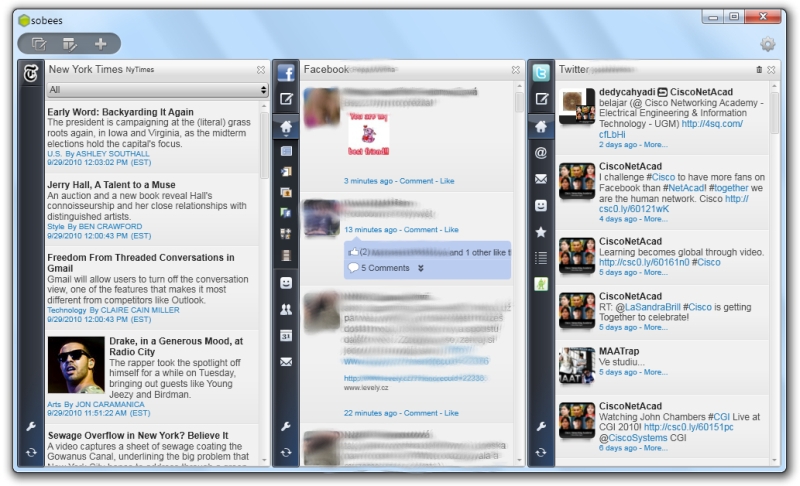Viewport: 800px width, 486px height.
Task: Open sobees global settings gear
Action: pos(767,44)
